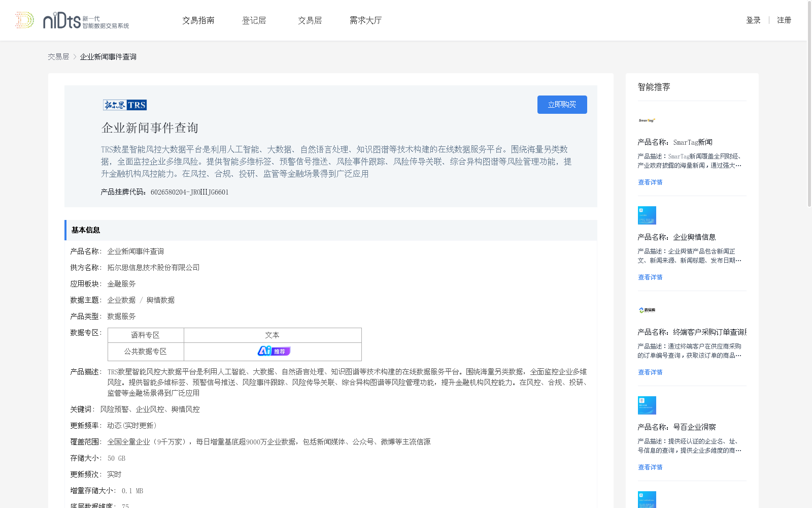
Task: Click the 登录 link
Action: [x=754, y=20]
